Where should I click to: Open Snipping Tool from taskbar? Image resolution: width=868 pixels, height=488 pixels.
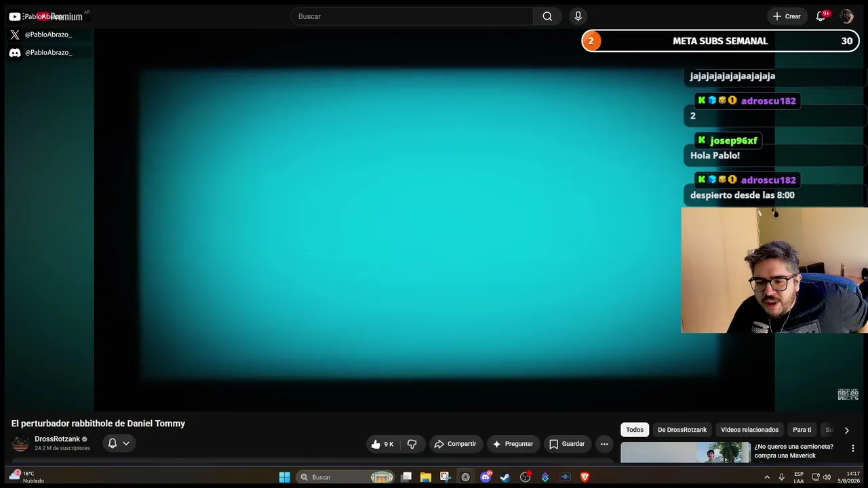point(445,477)
